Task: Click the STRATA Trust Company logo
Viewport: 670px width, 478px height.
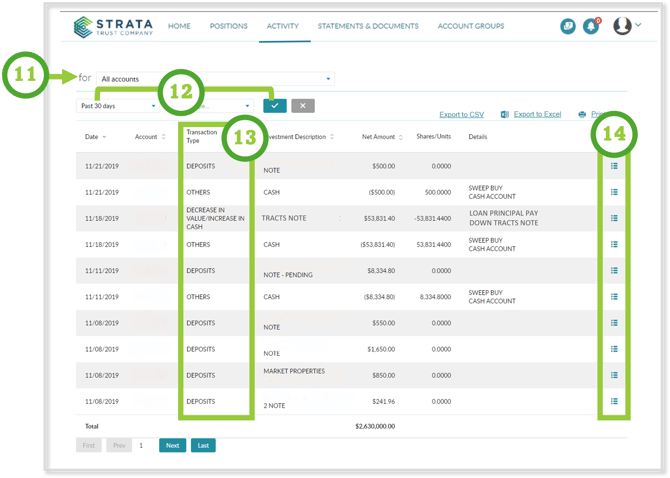Action: coord(113,27)
